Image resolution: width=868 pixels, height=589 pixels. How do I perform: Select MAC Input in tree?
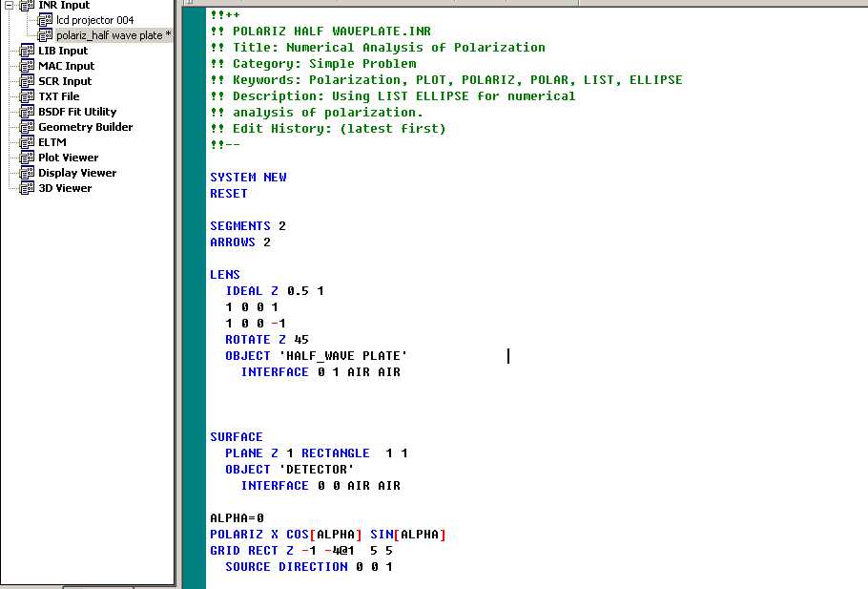click(x=66, y=66)
